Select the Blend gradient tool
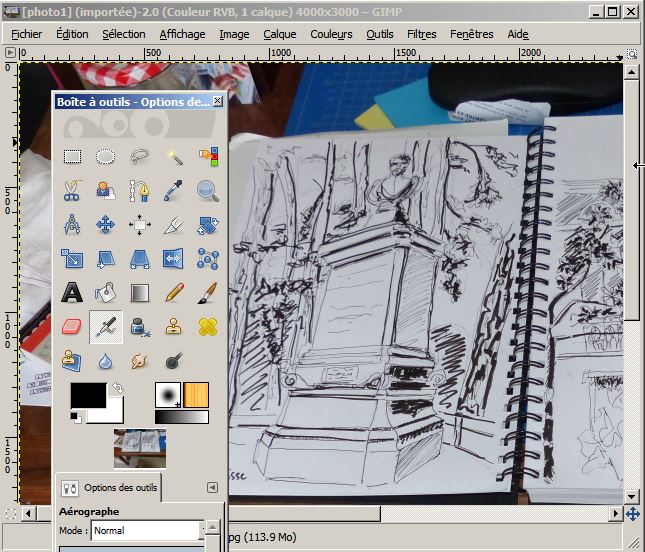The image size is (645, 552). [x=140, y=293]
